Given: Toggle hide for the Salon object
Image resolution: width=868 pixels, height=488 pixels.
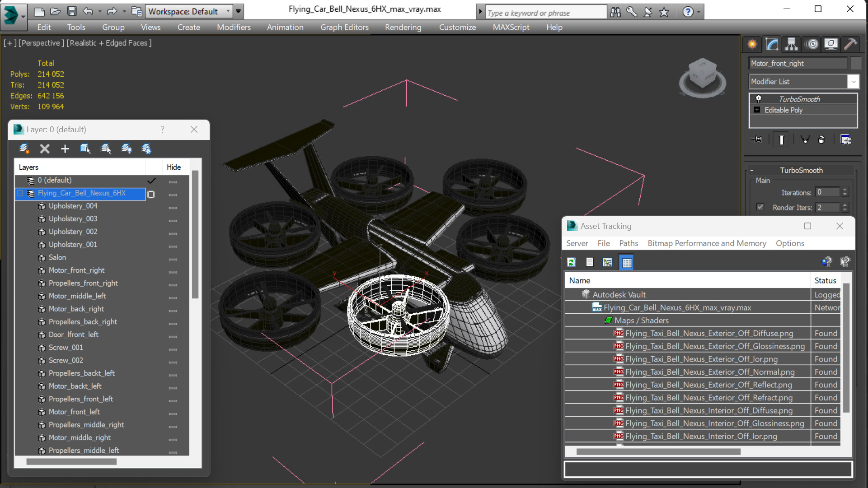Looking at the screenshot, I should (x=173, y=260).
